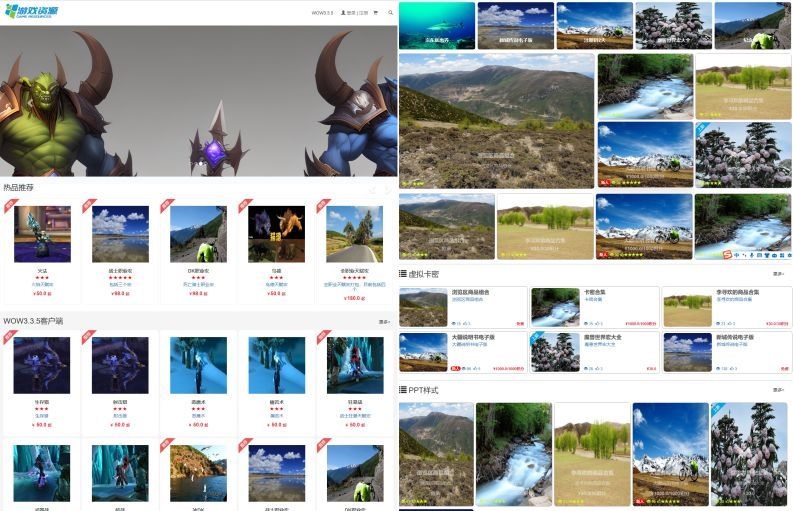Click the lake reflection thumbnail in top strip
The height and width of the screenshot is (511, 793).
(516, 25)
